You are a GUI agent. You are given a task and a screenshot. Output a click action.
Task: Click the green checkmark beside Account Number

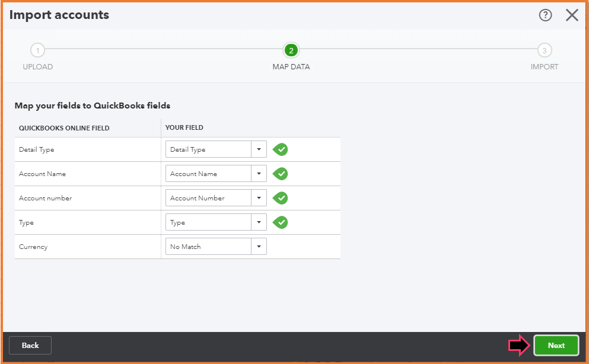[281, 198]
